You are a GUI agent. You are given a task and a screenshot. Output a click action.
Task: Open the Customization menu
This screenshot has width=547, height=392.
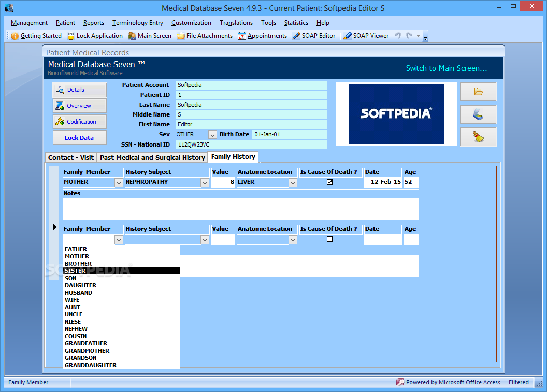coord(191,23)
